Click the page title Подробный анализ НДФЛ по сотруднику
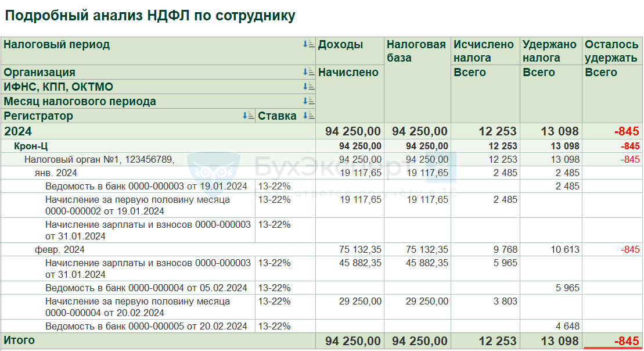Screen dimensions: 644x351 pyautogui.click(x=150, y=16)
